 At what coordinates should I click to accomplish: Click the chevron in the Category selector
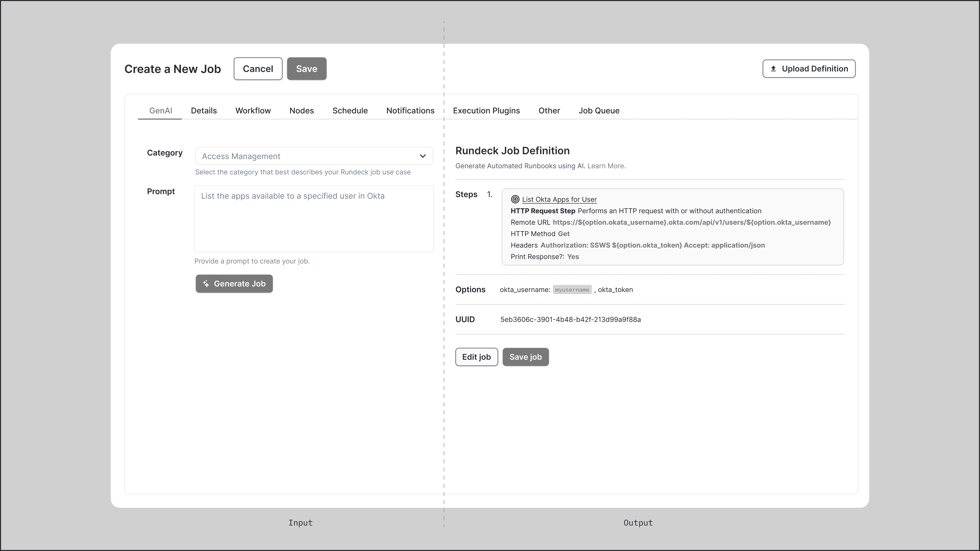(x=423, y=156)
